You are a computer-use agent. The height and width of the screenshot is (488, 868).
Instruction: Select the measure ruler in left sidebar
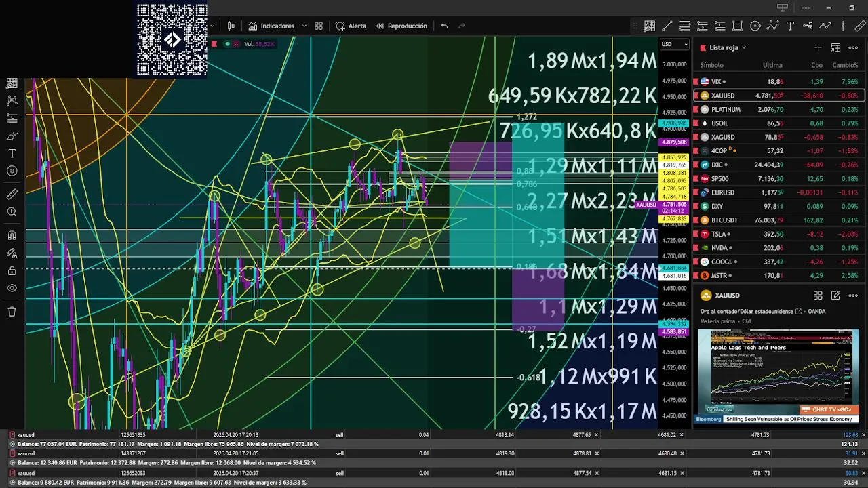pyautogui.click(x=12, y=195)
